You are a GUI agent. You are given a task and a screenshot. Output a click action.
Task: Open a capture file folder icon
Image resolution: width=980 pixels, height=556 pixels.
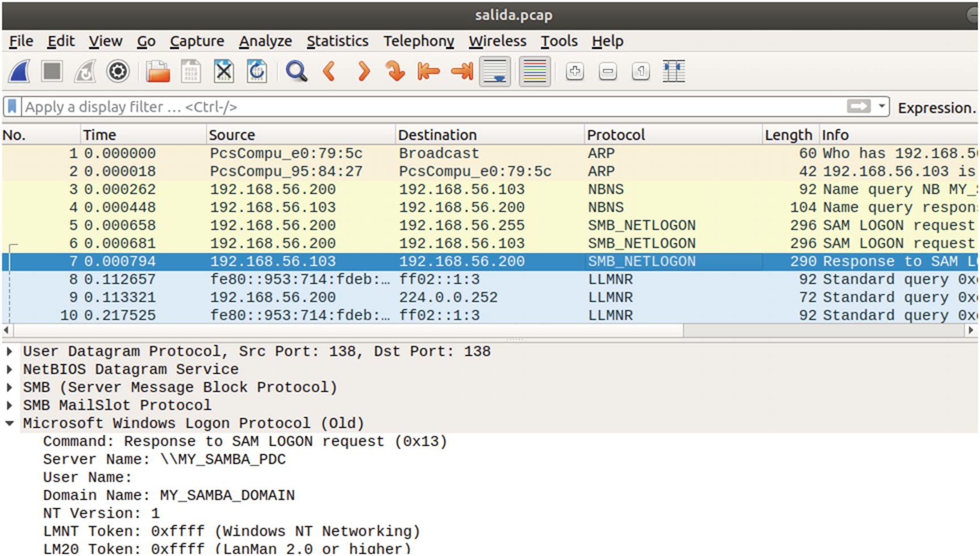[x=157, y=72]
